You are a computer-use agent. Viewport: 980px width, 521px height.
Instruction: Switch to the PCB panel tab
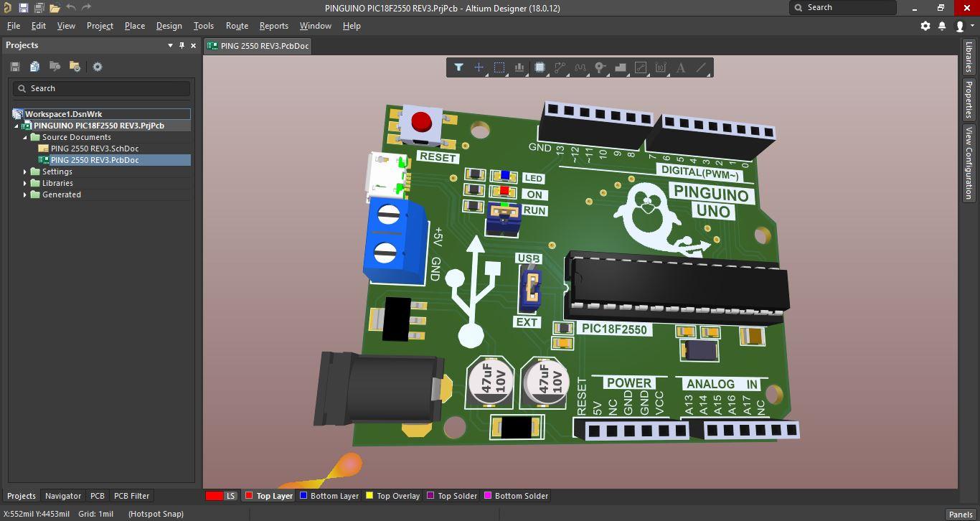98,496
